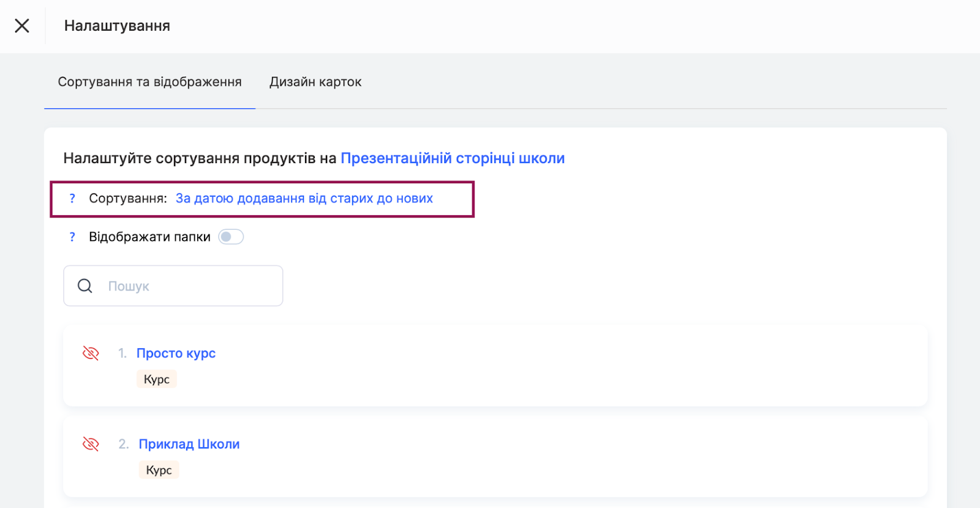Click the number 2 beside Приклад Школи
The width and height of the screenshot is (980, 508).
tap(124, 444)
